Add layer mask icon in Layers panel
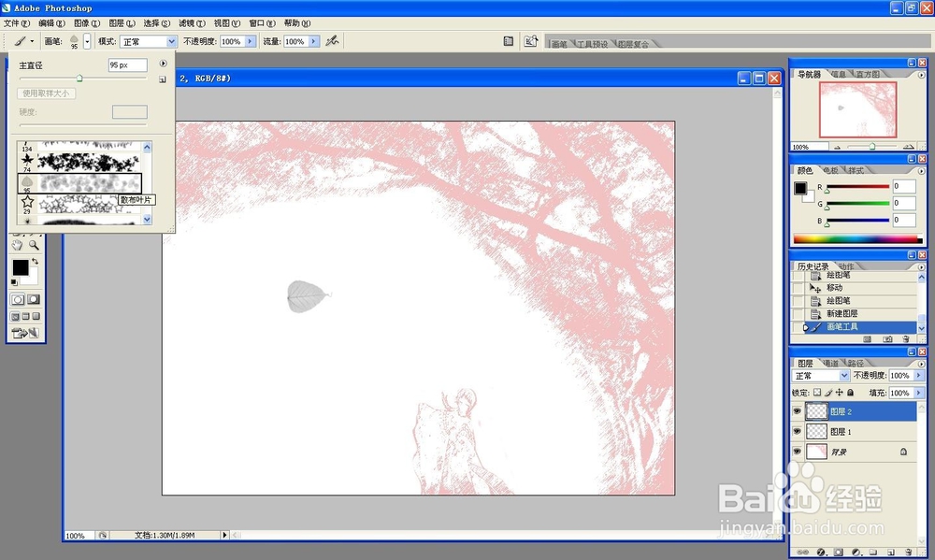Image resolution: width=935 pixels, height=560 pixels. [839, 553]
